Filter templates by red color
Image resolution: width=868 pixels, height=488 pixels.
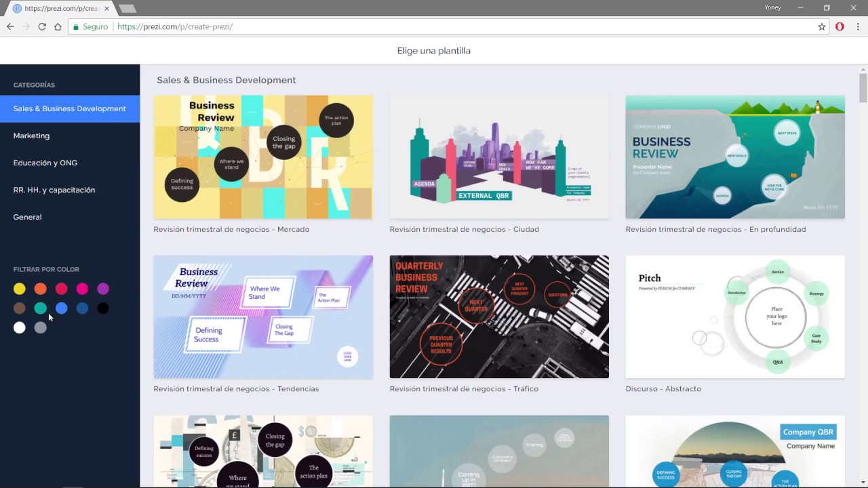(61, 289)
